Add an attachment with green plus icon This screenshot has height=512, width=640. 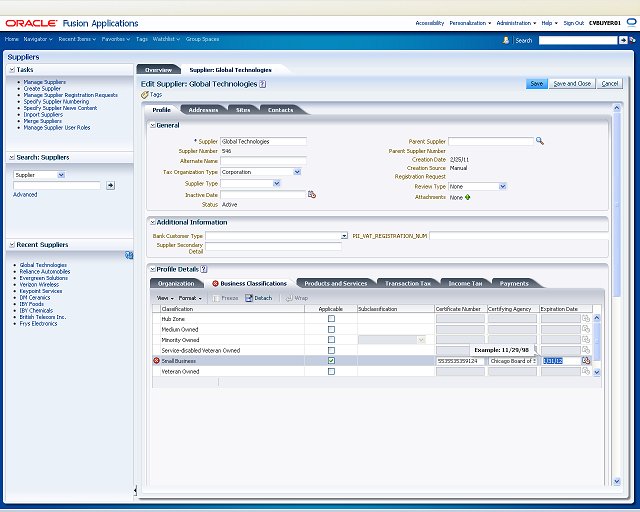[x=468, y=197]
